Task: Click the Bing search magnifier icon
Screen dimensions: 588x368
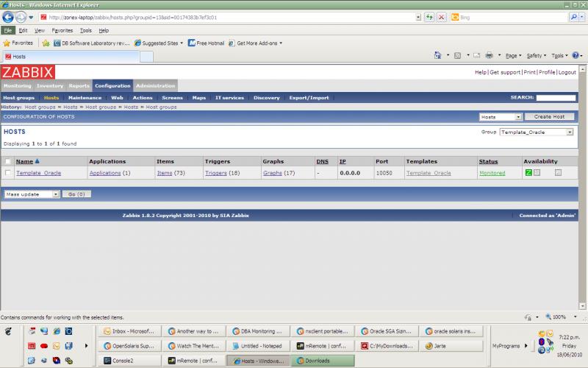Action: 573,17
